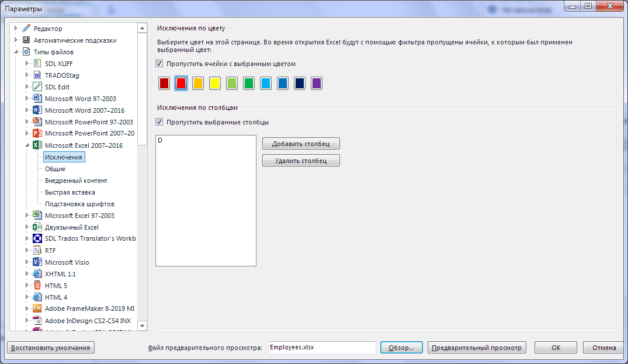Open the Общие settings page
This screenshot has width=628, height=364.
pos(55,169)
